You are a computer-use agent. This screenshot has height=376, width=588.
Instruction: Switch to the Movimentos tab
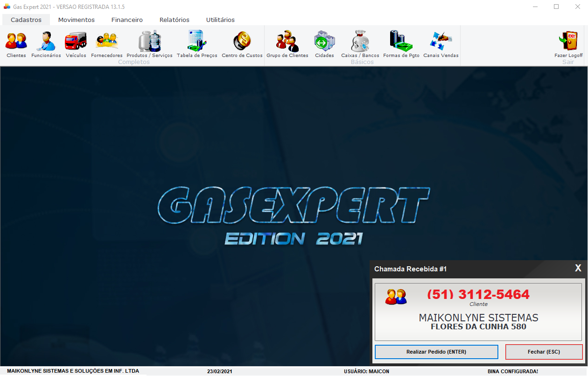pyautogui.click(x=77, y=20)
